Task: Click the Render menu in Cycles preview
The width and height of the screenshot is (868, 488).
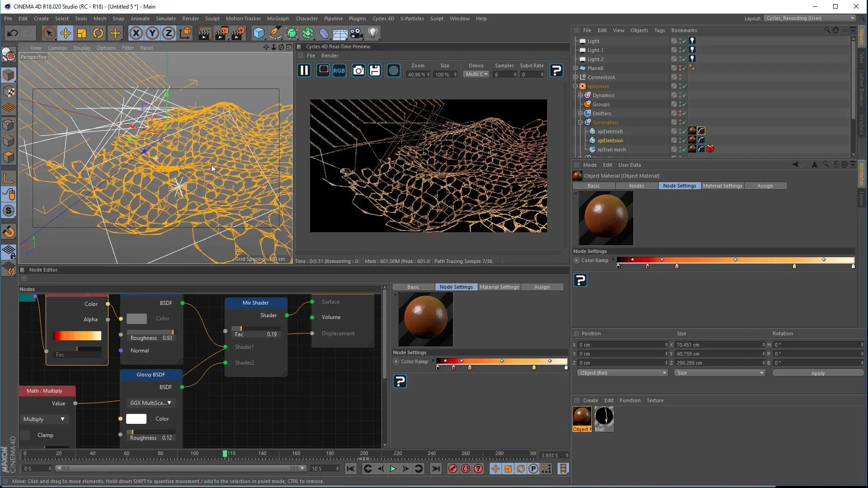Action: (x=330, y=56)
